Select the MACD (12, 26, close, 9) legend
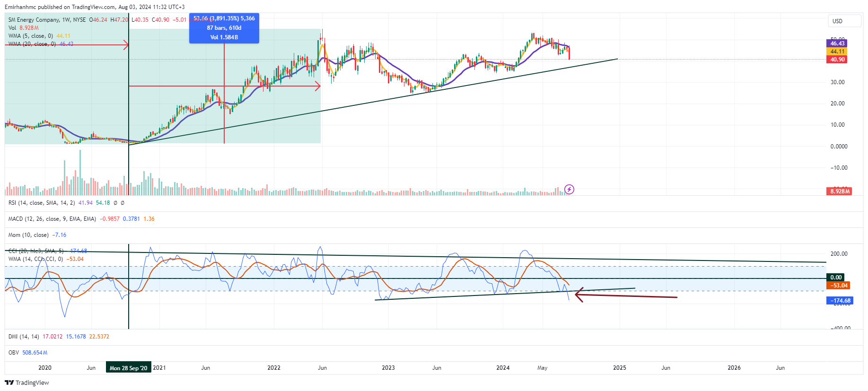Image resolution: width=868 pixels, height=391 pixels. pyautogui.click(x=81, y=219)
